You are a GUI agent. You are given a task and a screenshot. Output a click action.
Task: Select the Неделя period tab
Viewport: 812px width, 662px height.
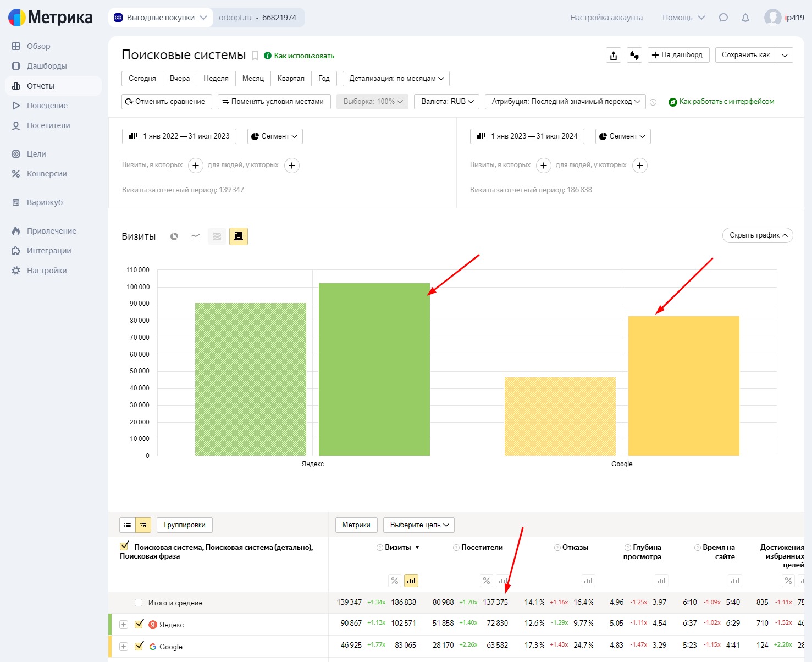coord(216,79)
